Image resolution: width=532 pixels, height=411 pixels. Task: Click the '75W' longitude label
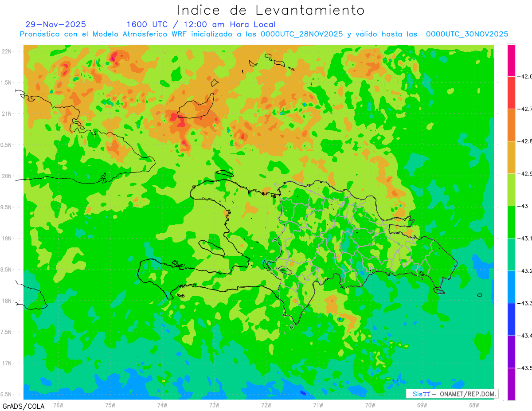pos(110,405)
